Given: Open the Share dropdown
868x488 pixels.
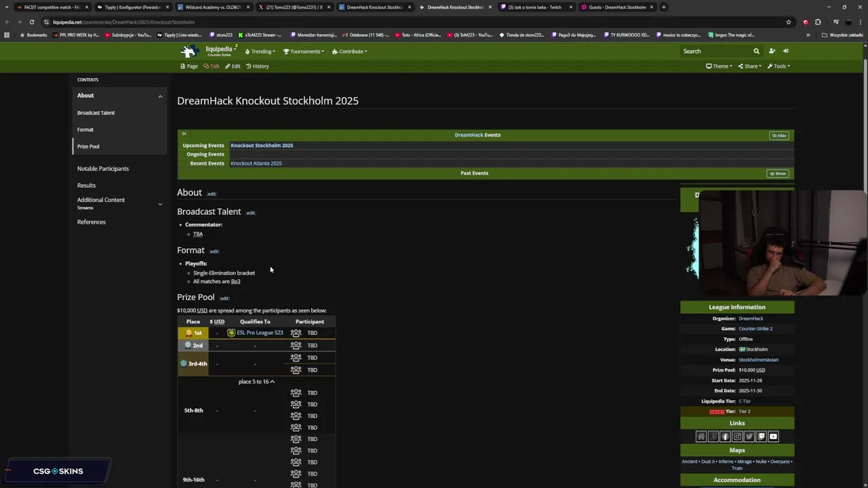Looking at the screenshot, I should click(750, 66).
